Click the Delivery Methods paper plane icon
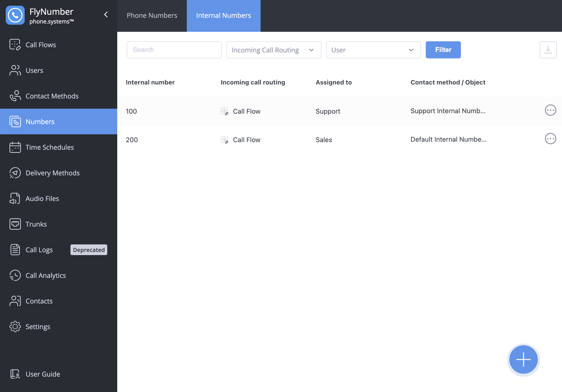Viewport: 562px width, 392px height. tap(15, 173)
